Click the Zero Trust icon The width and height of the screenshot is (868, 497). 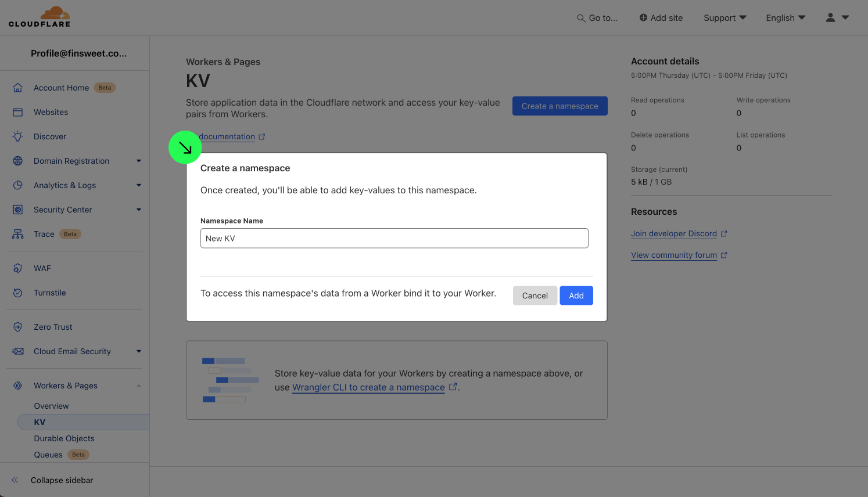18,327
